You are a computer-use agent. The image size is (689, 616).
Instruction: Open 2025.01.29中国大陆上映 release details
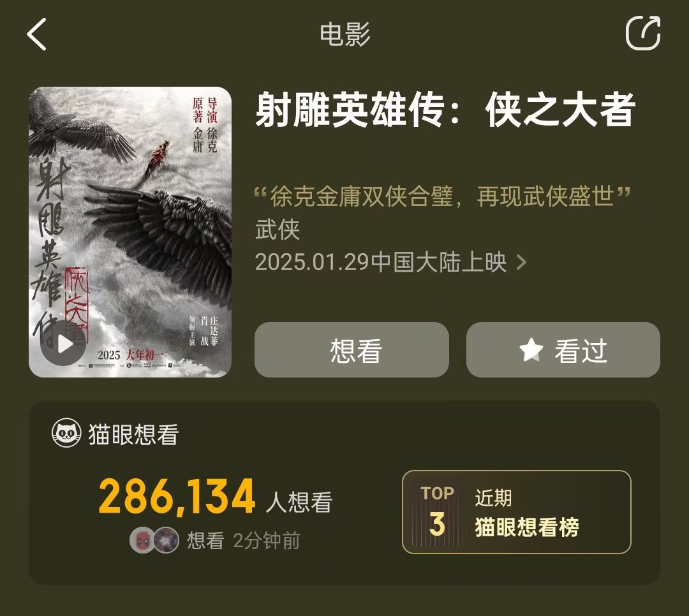390,262
